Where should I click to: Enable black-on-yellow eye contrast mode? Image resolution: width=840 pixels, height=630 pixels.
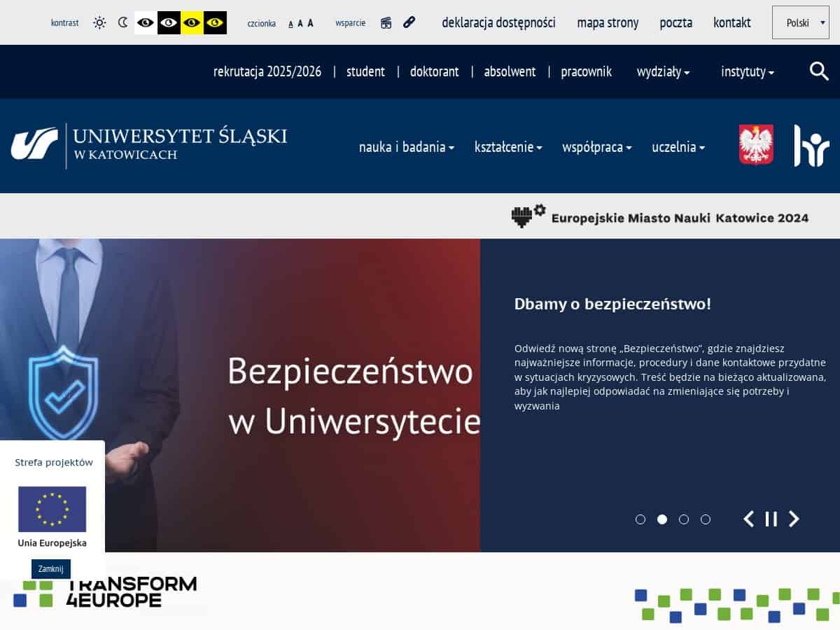pos(192,22)
